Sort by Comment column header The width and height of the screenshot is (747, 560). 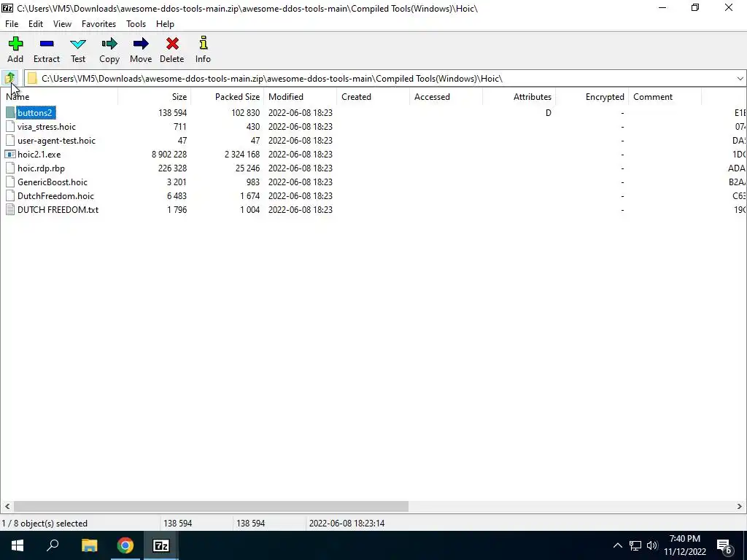click(665, 97)
